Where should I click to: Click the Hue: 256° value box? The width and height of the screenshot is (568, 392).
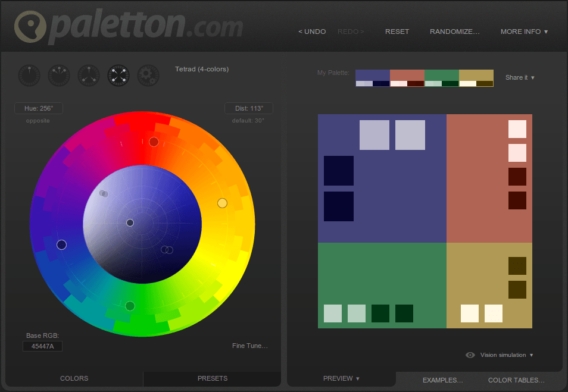(39, 108)
